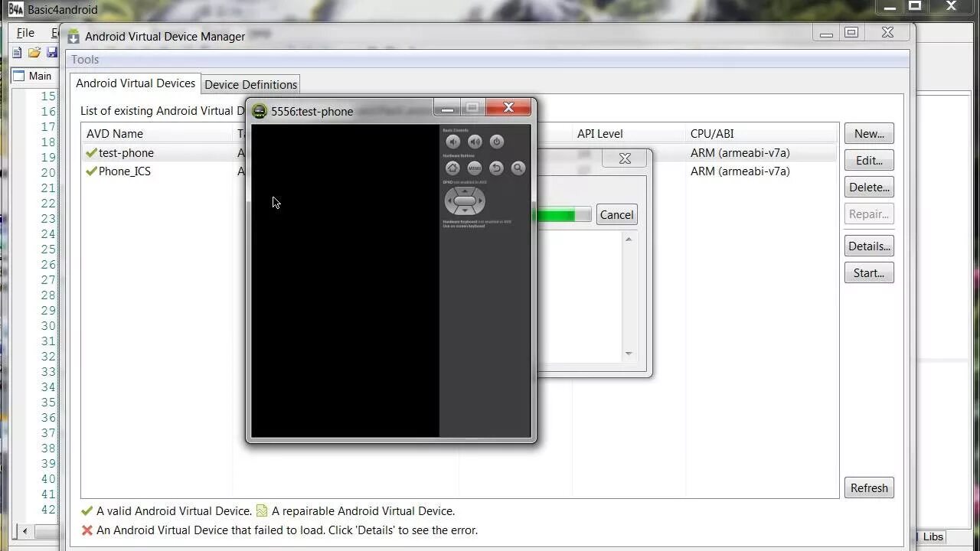Click the New... button
The image size is (980, 551).
coord(869,134)
